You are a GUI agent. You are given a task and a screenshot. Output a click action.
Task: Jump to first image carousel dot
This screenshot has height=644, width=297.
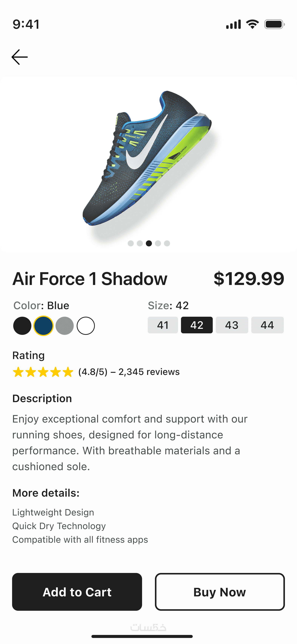pyautogui.click(x=131, y=243)
